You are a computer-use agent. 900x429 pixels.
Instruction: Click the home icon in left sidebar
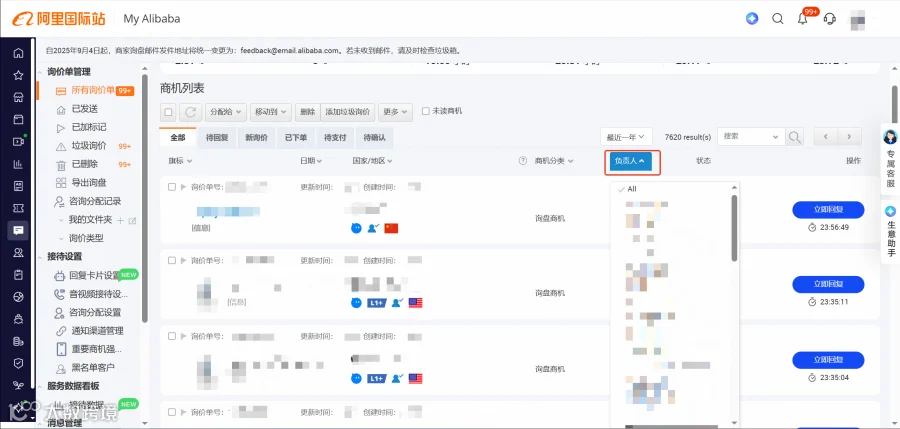pos(18,53)
